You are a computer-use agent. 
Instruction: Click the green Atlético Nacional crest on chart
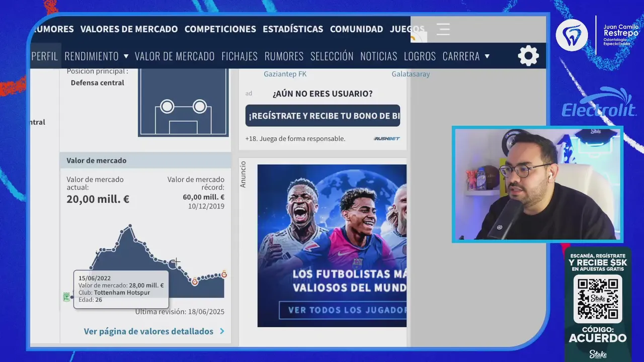point(66,297)
